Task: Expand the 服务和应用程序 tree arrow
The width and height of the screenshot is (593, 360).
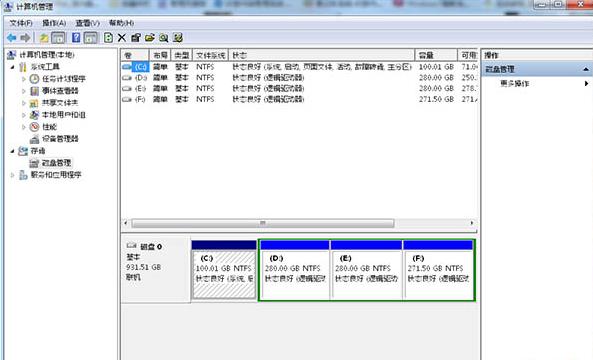Action: click(12, 175)
